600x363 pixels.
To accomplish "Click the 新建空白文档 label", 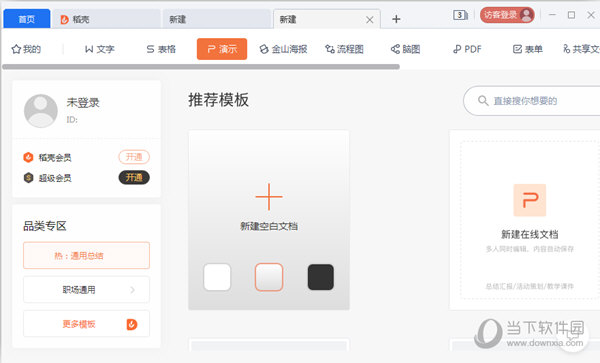I will [x=269, y=226].
